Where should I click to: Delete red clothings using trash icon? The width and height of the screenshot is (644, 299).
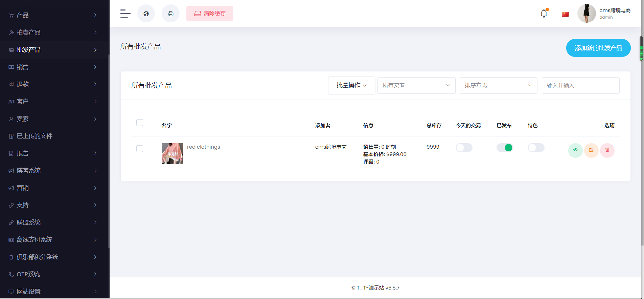click(607, 150)
